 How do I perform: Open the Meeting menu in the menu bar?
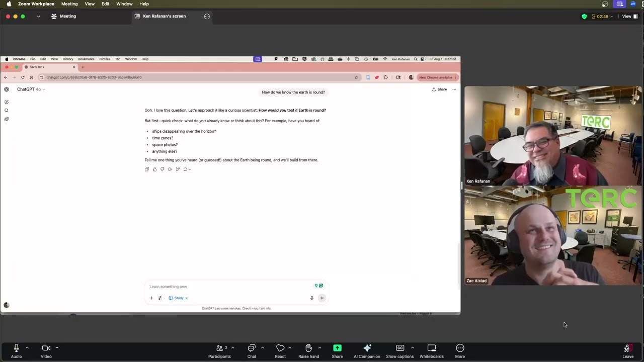tap(69, 4)
